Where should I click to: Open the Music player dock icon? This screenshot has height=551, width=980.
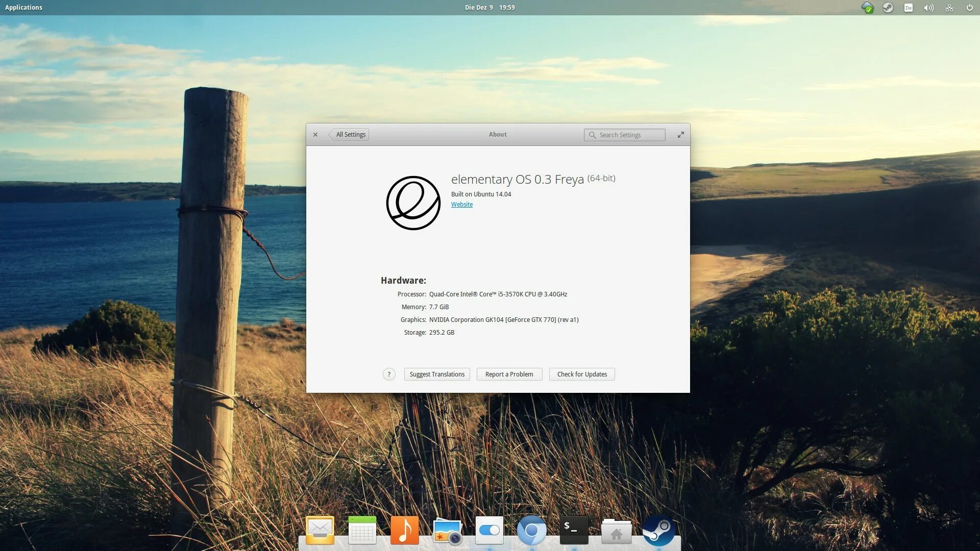(x=404, y=531)
